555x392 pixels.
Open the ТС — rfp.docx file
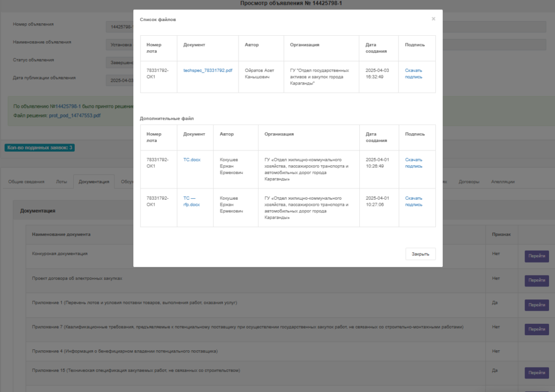pos(191,201)
